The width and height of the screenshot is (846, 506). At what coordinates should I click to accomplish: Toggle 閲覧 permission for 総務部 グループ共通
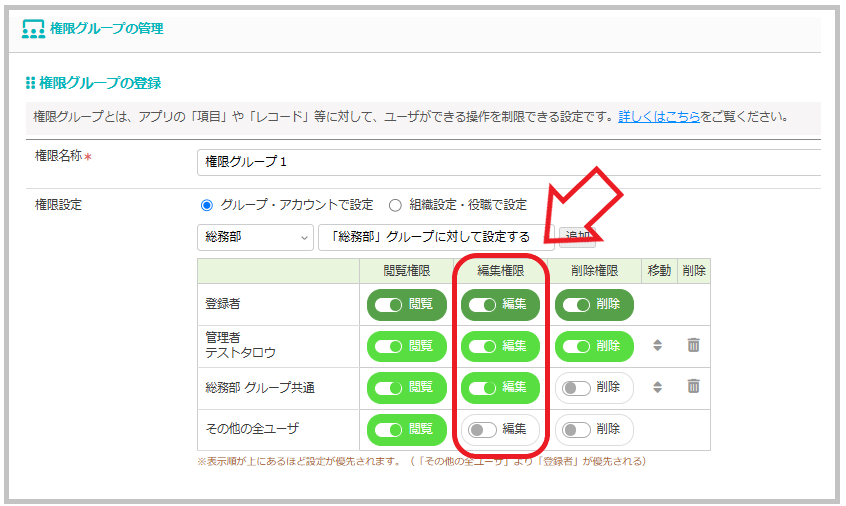click(x=407, y=388)
